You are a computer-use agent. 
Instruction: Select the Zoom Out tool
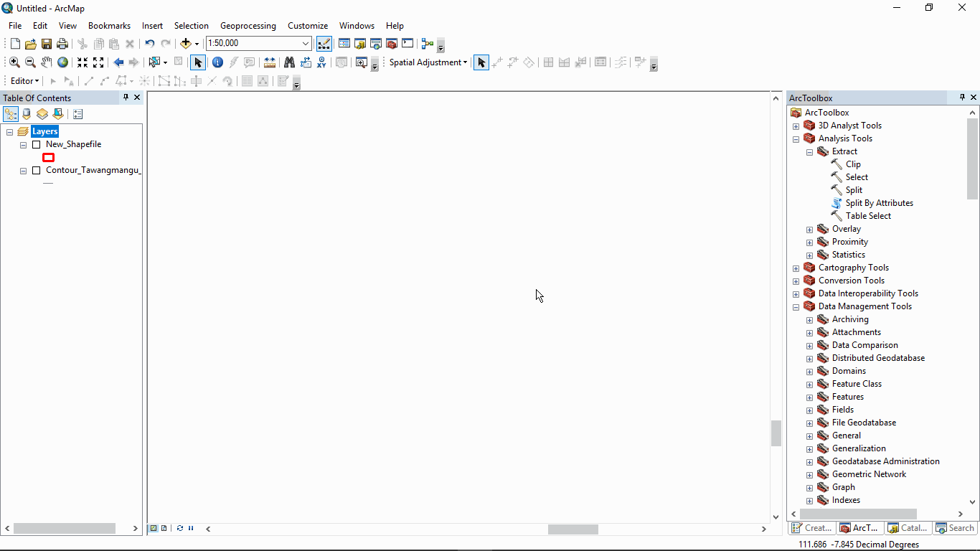[30, 62]
